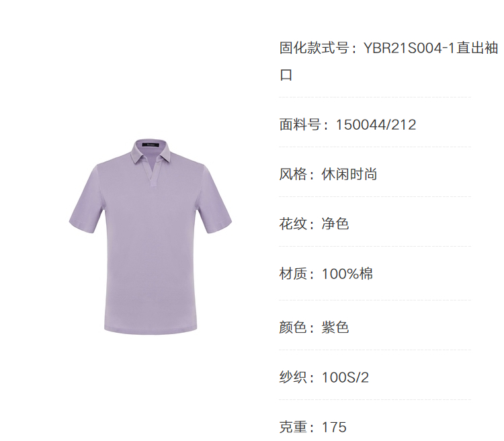Select the 175 gram weight value
The width and height of the screenshot is (504, 441).
tap(334, 428)
